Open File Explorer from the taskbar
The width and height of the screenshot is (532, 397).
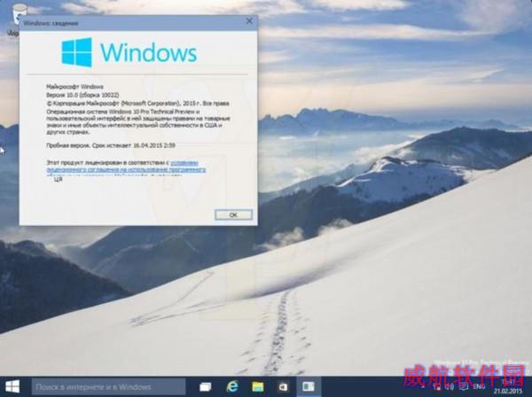[258, 387]
